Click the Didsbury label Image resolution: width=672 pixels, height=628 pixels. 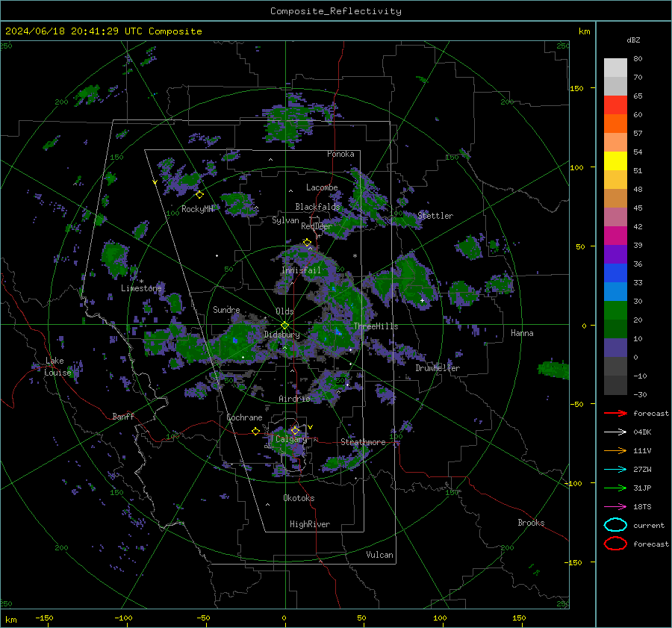pos(282,335)
